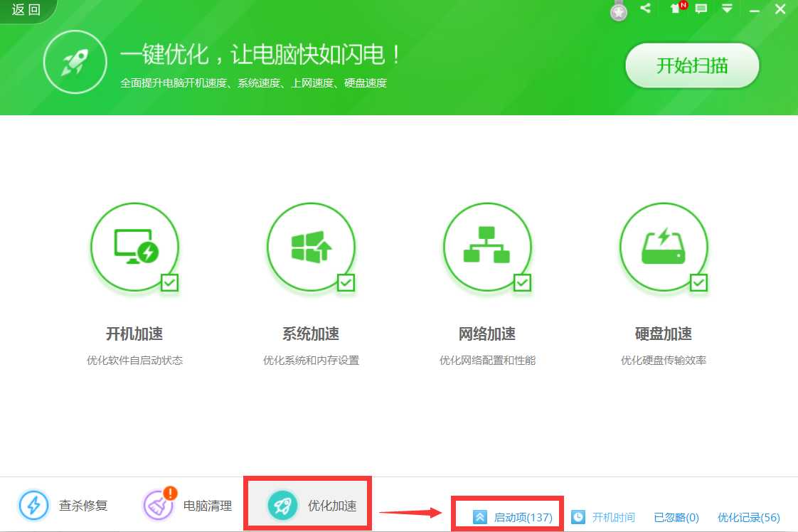Open the medal badge icon in the title bar
The image size is (798, 532).
618,11
